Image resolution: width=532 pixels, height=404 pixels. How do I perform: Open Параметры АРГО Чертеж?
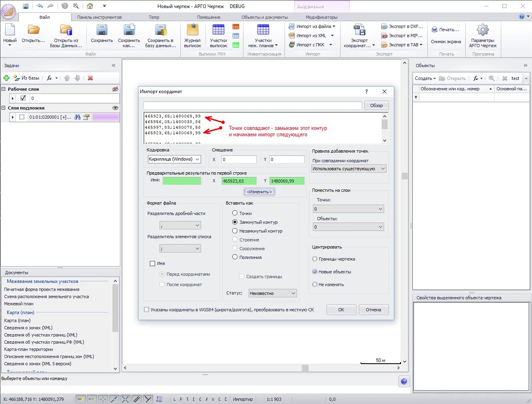pyautogui.click(x=483, y=36)
